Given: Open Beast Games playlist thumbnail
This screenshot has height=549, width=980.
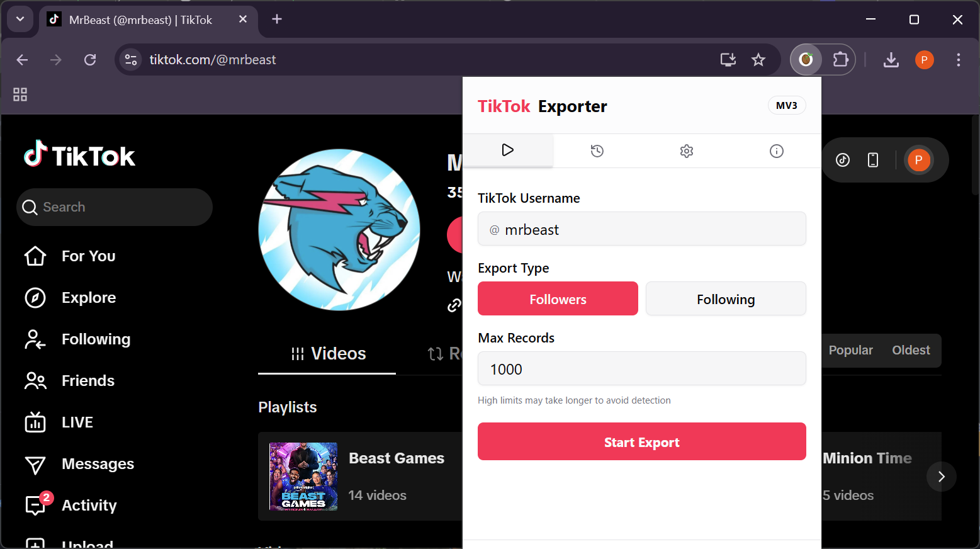Looking at the screenshot, I should click(x=303, y=477).
